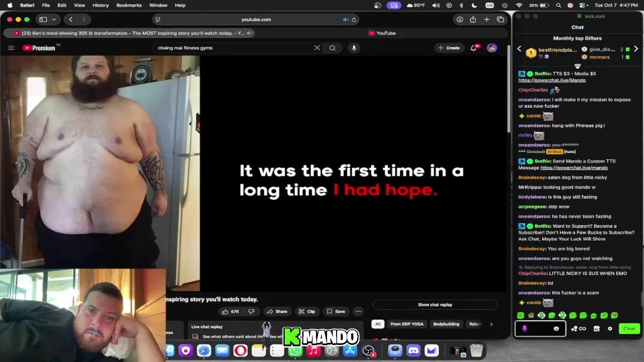Screen dimensions: 644x362
Task: Dislike the video with thumbs-down
Action: coord(252,311)
